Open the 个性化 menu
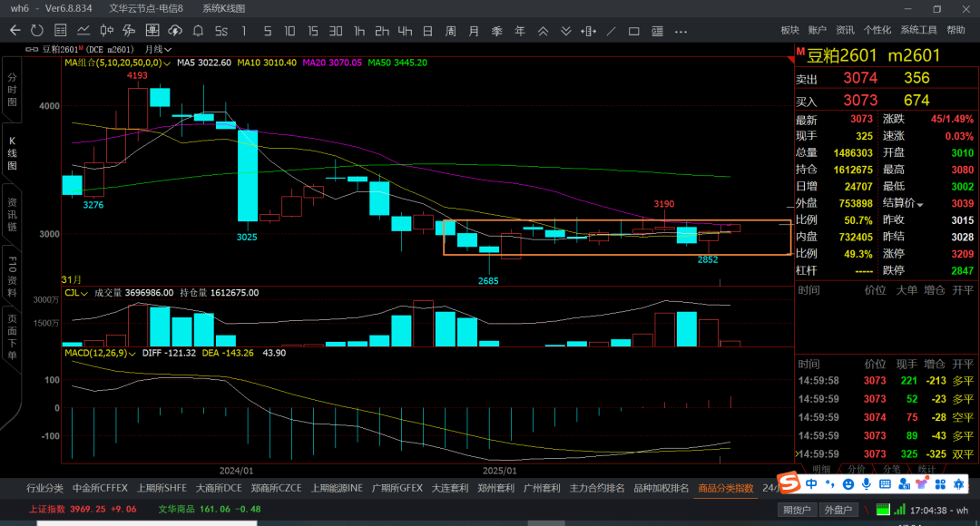The image size is (980, 526). tap(877, 30)
